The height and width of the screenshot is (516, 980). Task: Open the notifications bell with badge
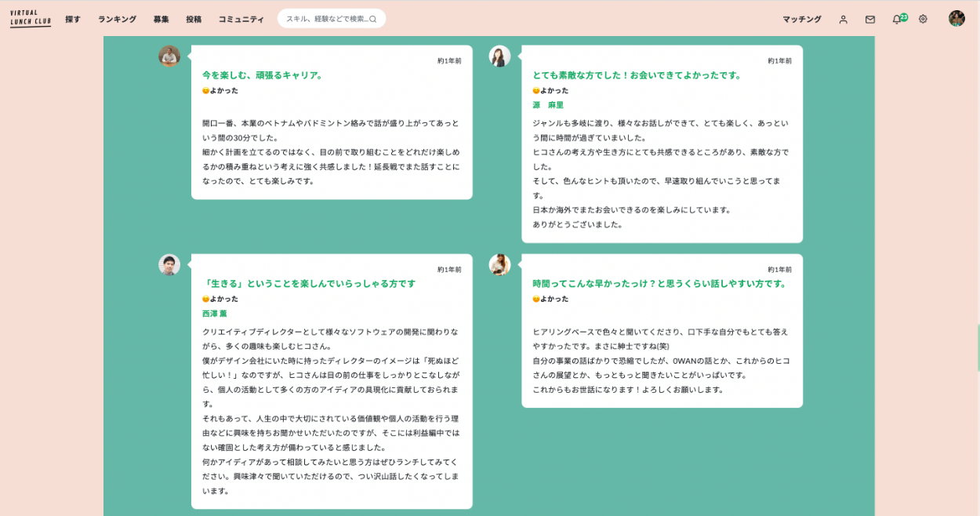[x=897, y=20]
